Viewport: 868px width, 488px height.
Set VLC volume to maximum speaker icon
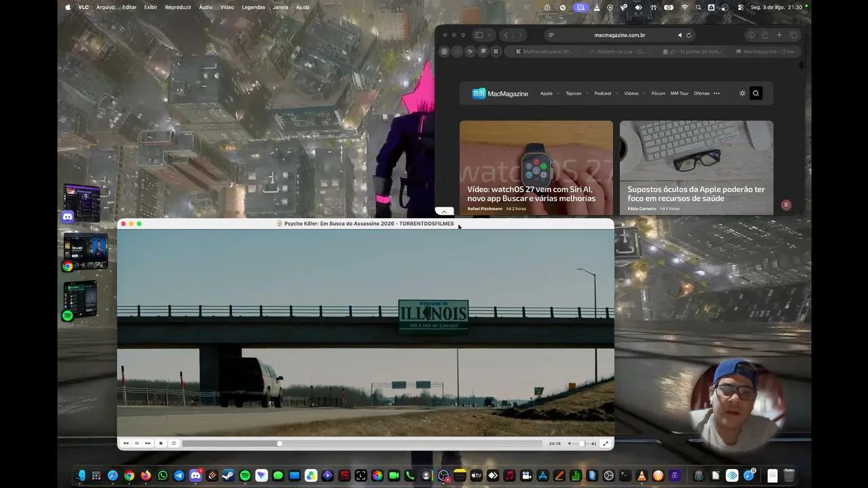point(593,443)
